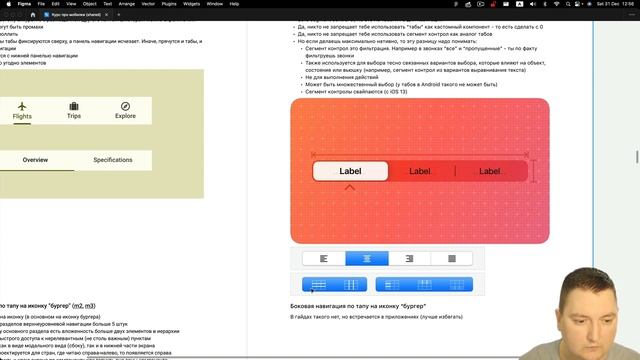Screen dimensions: 640x360
Task: Open the Figma app menu
Action: [24, 4]
